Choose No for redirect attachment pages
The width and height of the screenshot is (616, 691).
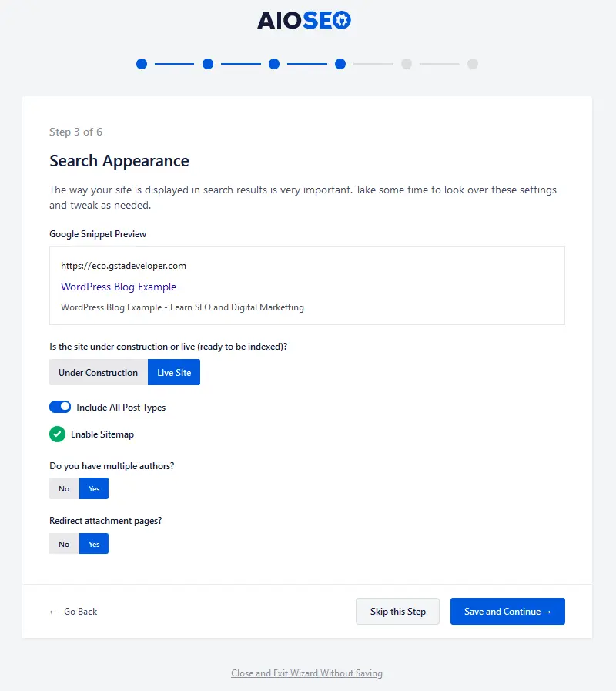click(x=65, y=544)
